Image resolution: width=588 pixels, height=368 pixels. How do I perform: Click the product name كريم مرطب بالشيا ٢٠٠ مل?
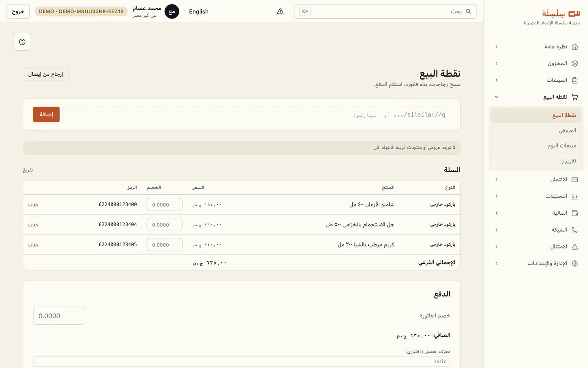[x=366, y=245]
